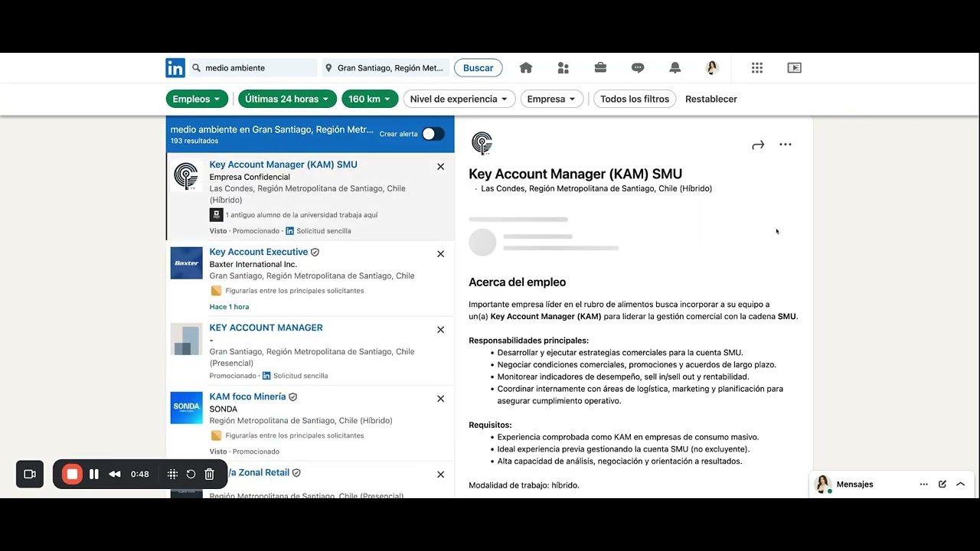Open the Empresa filter dropdown

(x=552, y=99)
